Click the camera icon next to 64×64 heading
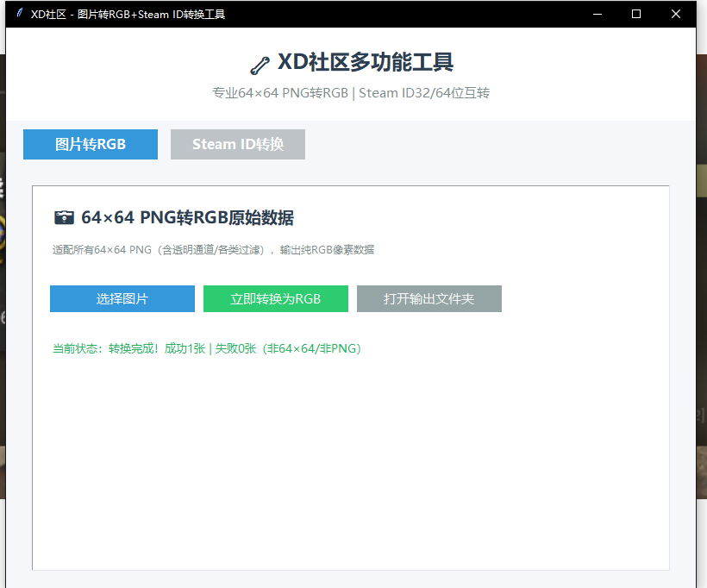 64,217
